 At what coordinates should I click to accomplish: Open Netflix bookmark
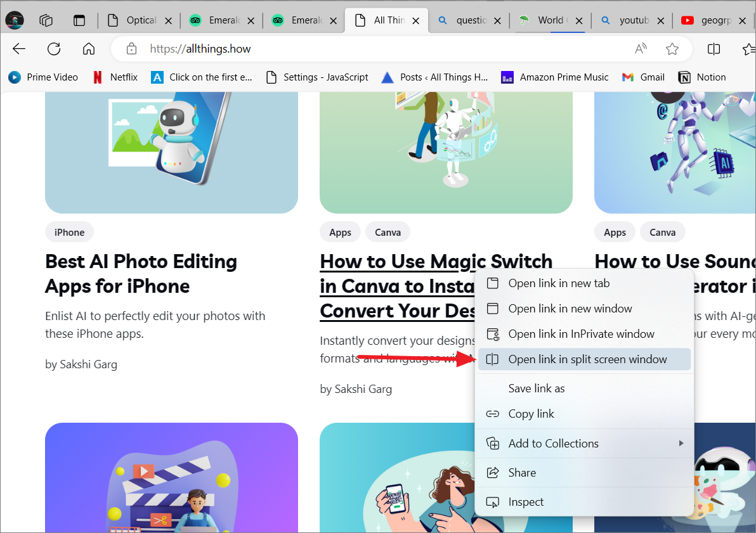click(x=115, y=77)
